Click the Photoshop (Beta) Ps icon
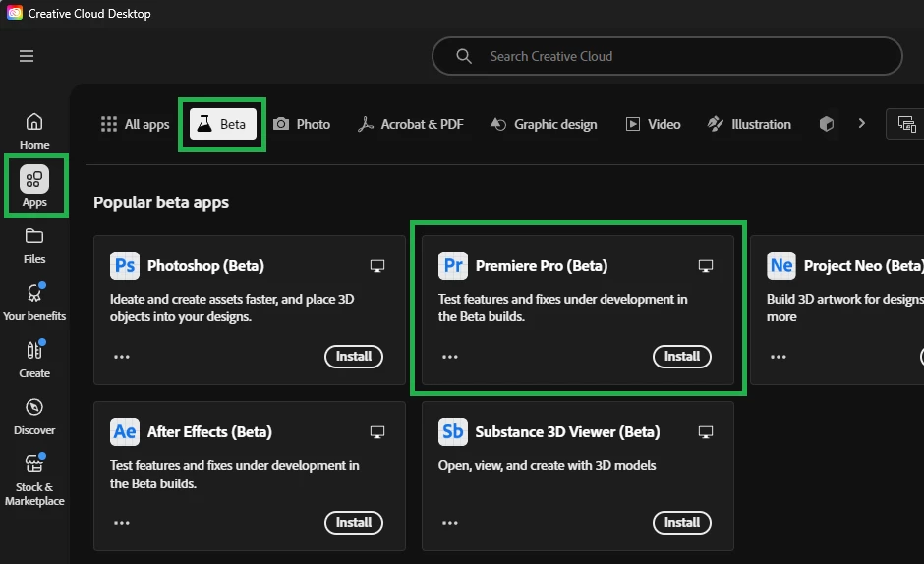 (x=124, y=266)
